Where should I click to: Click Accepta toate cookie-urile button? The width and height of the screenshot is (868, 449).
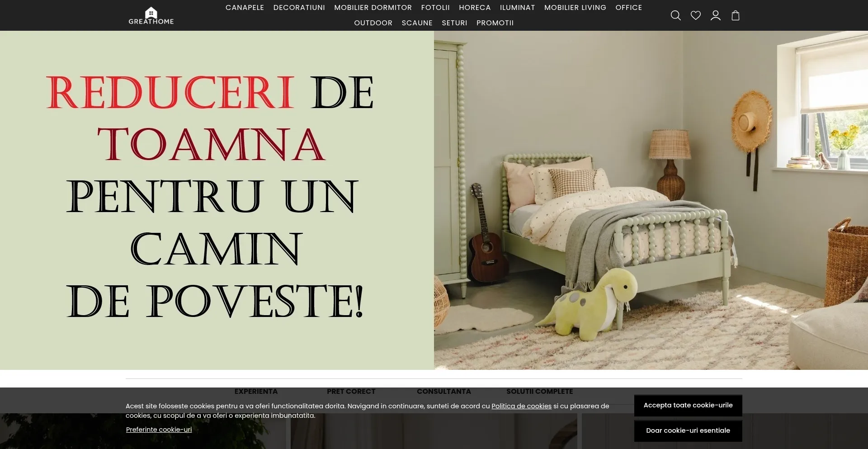688,406
